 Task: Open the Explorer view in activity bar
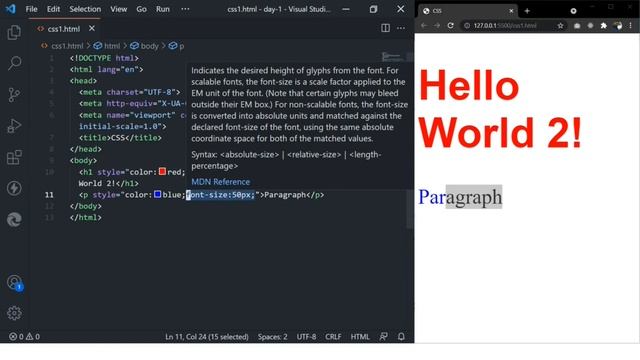coord(14,32)
